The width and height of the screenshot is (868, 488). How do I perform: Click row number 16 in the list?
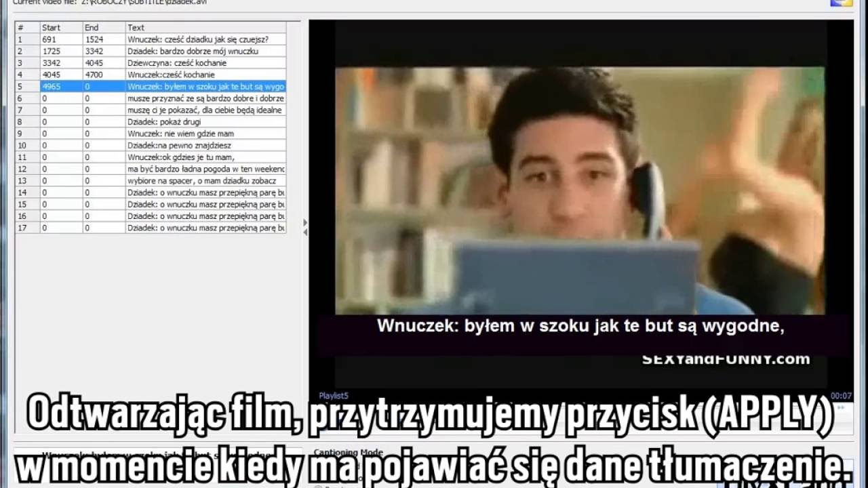click(x=22, y=216)
